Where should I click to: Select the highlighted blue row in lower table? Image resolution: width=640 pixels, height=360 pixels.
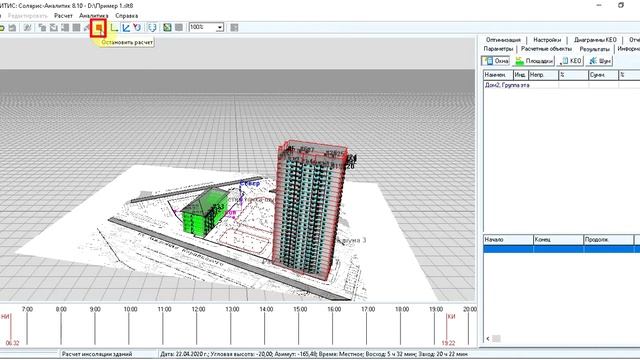point(562,249)
